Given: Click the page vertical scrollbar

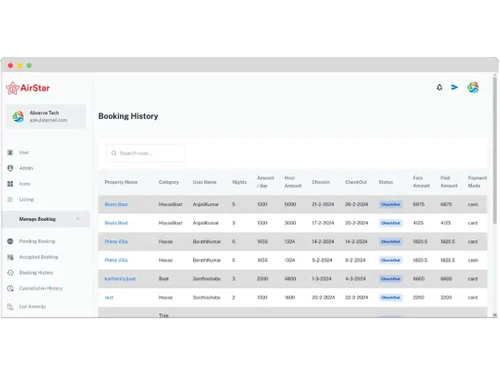Looking at the screenshot, I should [495, 150].
